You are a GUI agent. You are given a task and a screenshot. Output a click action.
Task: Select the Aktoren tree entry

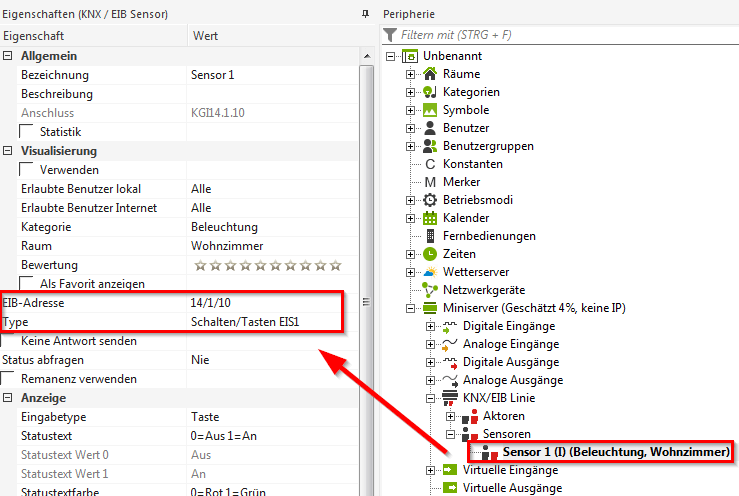coord(504,416)
